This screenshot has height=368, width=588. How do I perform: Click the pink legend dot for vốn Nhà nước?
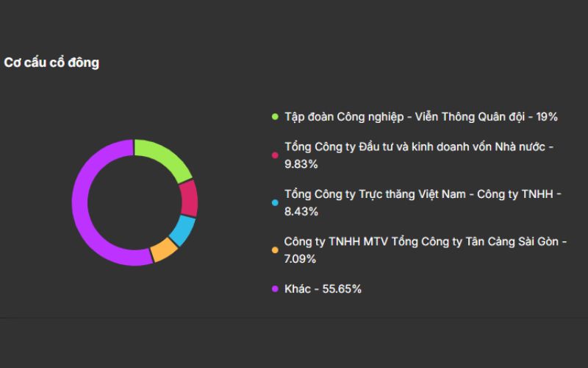pos(275,155)
